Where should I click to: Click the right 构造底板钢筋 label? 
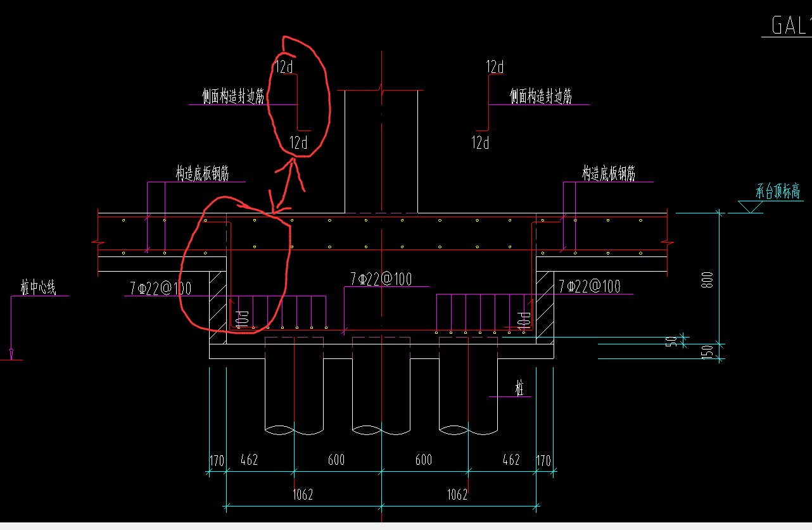[609, 174]
